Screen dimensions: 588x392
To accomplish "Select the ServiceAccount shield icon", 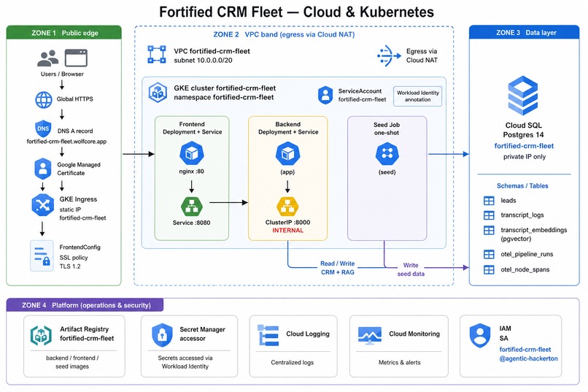I will click(325, 96).
